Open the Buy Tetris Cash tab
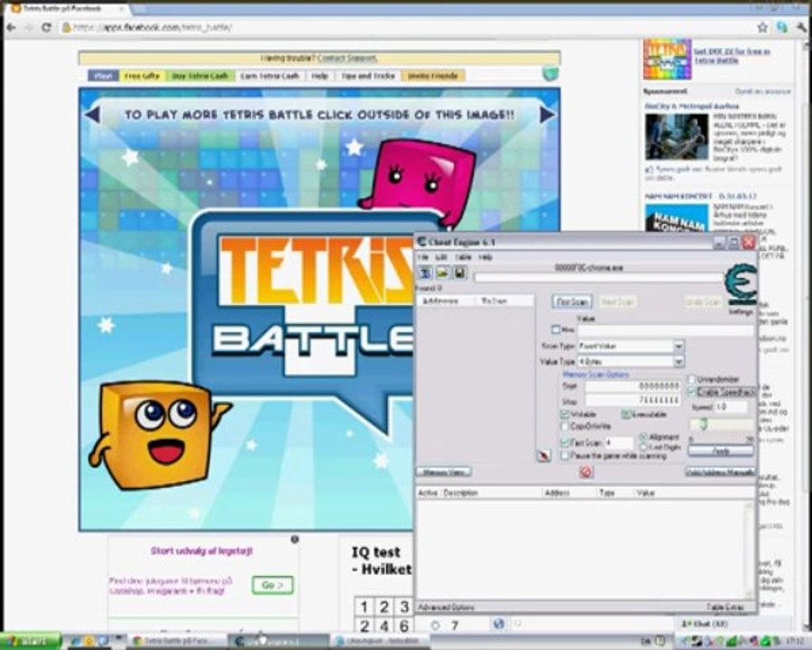812x650 pixels. tap(200, 76)
